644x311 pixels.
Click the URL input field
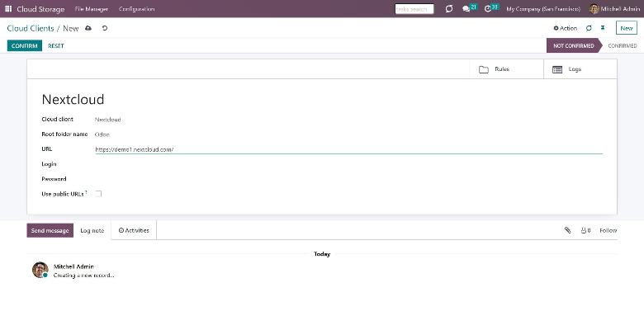348,150
